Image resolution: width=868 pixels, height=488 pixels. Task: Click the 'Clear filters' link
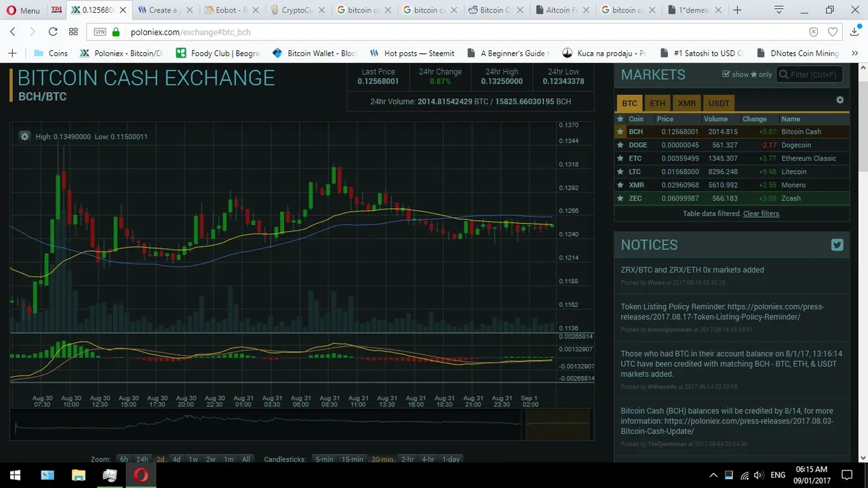point(761,213)
